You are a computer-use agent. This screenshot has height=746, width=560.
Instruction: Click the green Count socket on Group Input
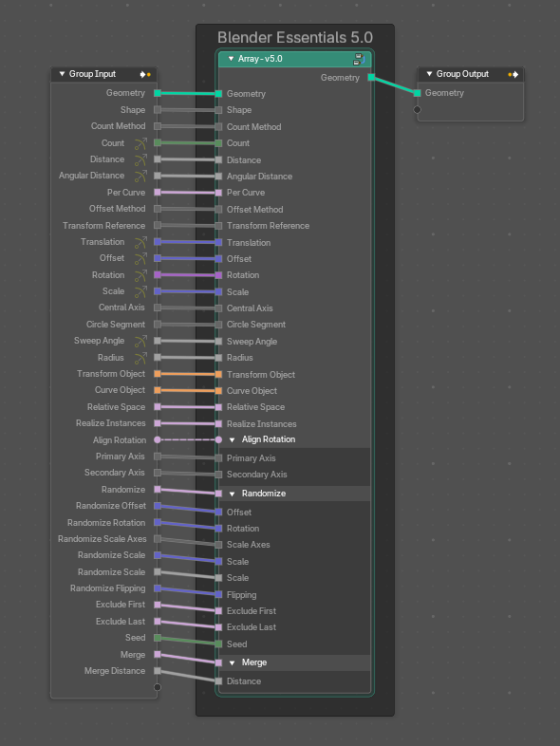[x=158, y=142]
